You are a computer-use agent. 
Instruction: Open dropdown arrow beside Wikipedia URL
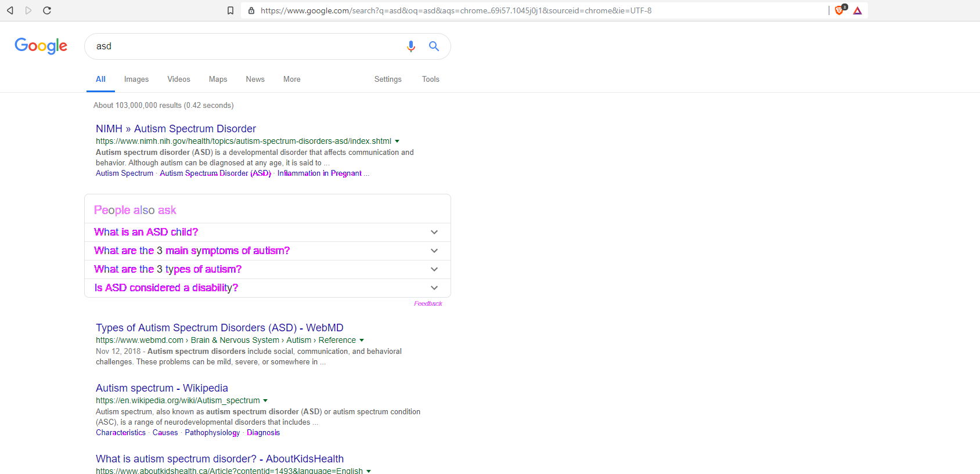coord(265,401)
